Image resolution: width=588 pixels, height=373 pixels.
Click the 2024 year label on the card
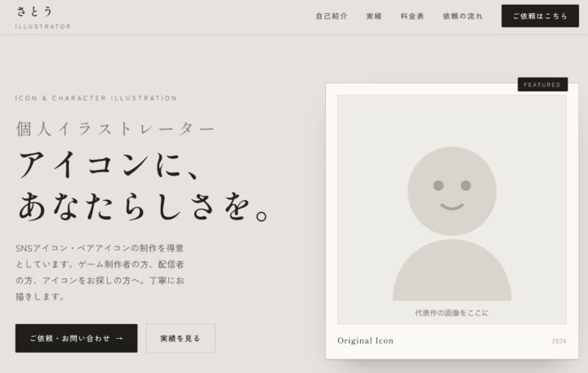(x=559, y=341)
